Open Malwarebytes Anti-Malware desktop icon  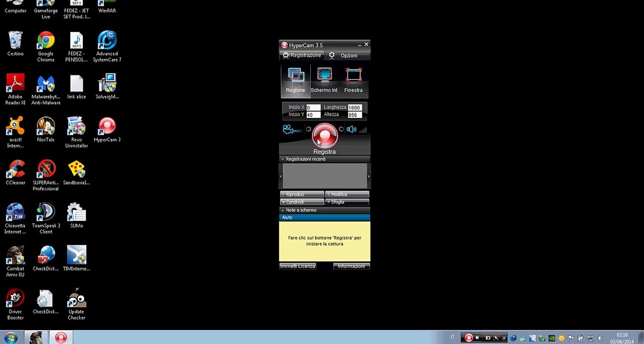(46, 90)
